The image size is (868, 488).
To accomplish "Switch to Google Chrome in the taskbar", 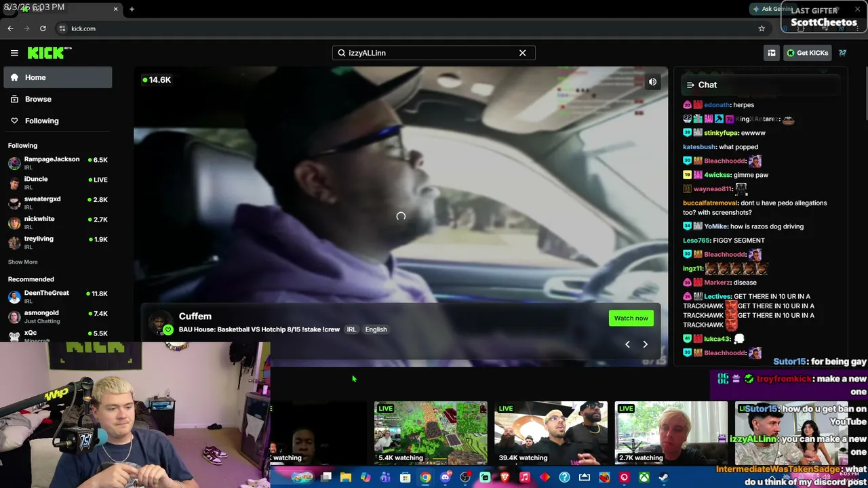I will pos(425,477).
